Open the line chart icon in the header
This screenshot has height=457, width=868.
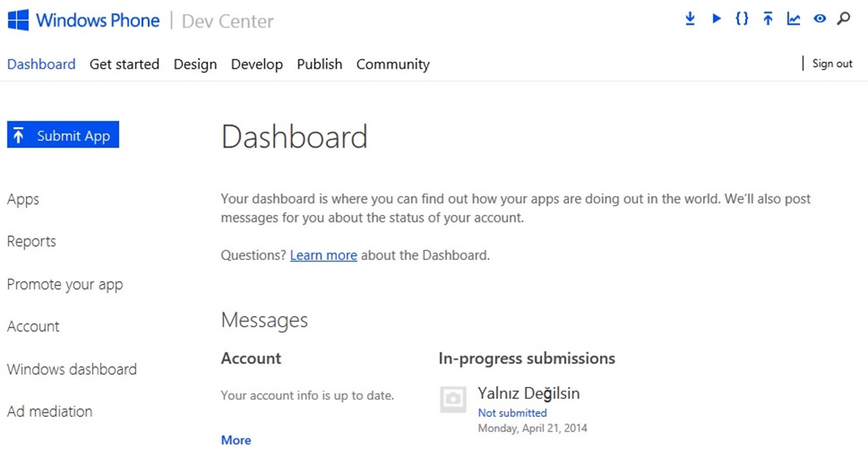[x=793, y=19]
